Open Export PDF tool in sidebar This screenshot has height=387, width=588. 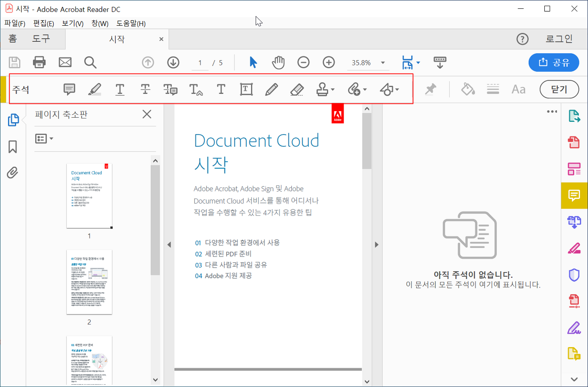(x=574, y=116)
